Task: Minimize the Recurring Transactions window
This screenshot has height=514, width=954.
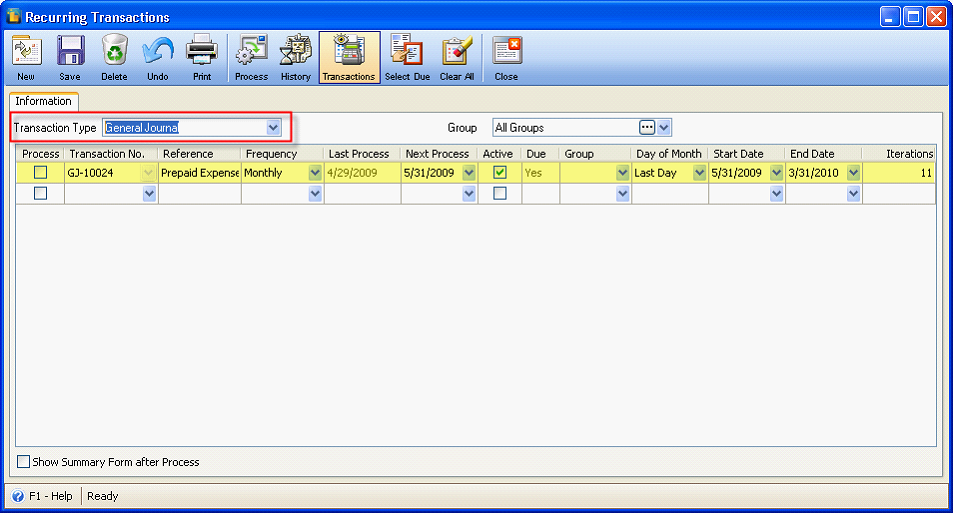Action: (890, 16)
